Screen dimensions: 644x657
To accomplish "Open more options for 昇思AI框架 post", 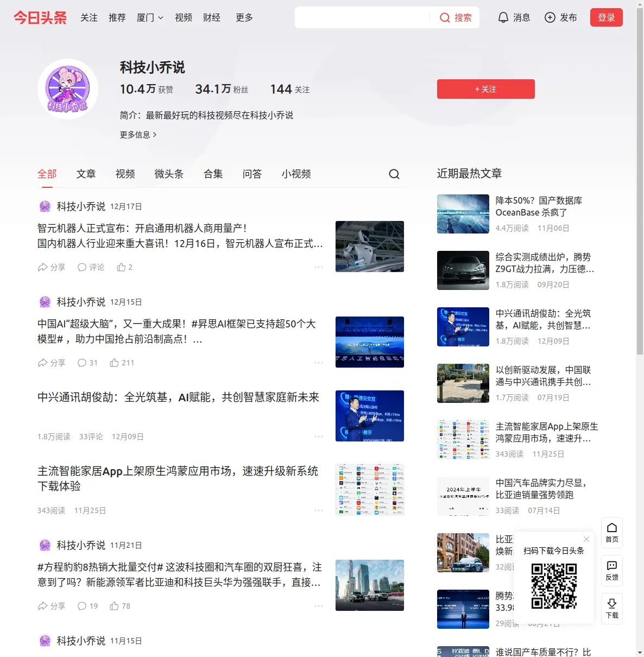I will tap(319, 363).
